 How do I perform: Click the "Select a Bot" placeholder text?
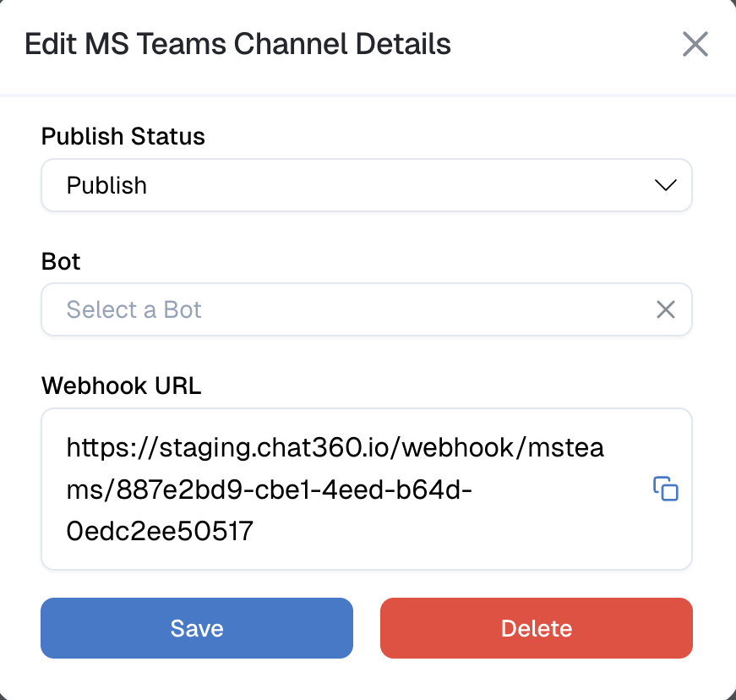pyautogui.click(x=134, y=309)
